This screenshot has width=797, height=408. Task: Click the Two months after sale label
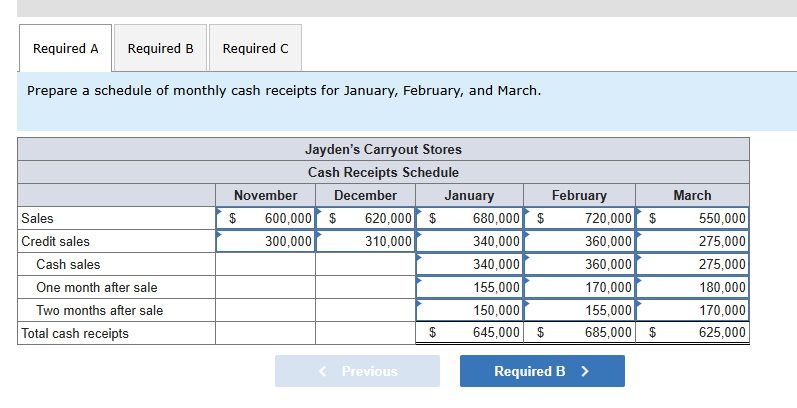100,310
